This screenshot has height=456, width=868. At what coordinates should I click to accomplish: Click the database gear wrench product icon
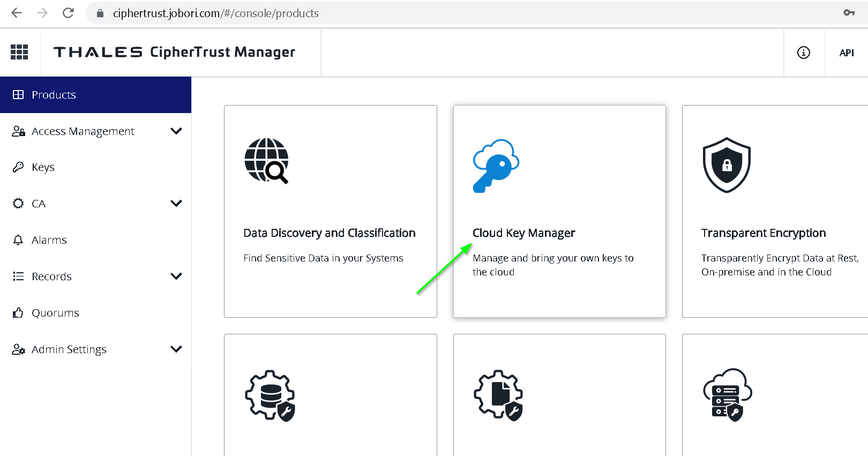point(270,395)
